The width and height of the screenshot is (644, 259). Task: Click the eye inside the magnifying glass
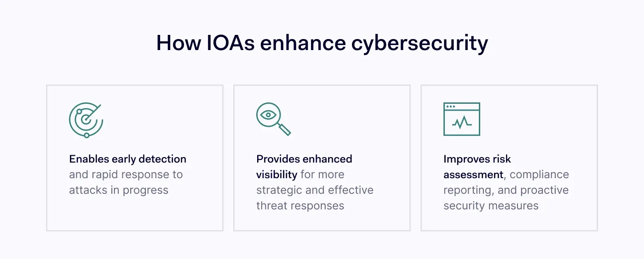pos(268,115)
